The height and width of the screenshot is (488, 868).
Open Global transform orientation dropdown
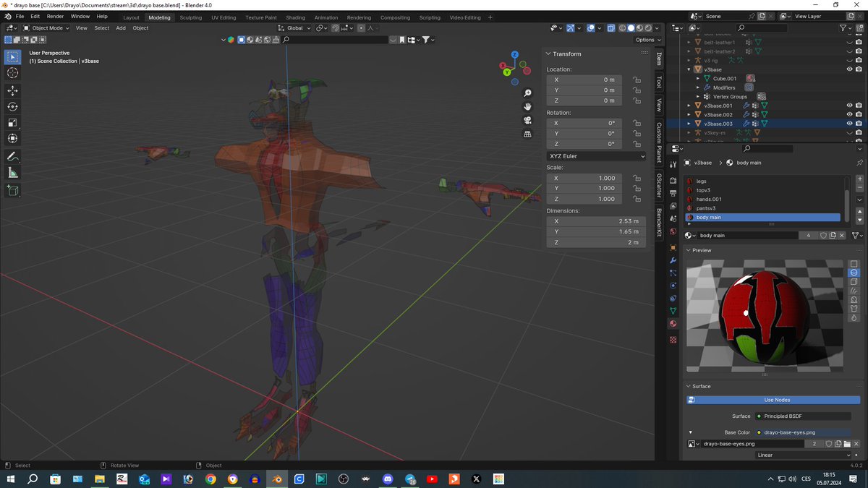[296, 28]
